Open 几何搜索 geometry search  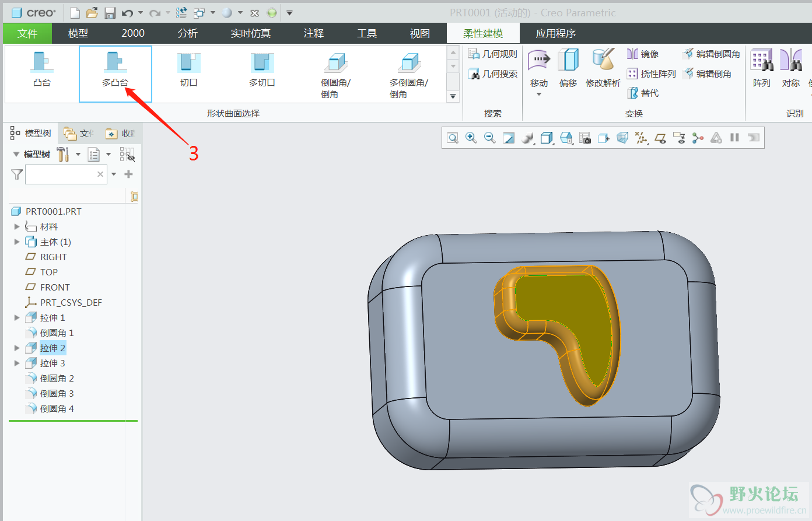[493, 74]
